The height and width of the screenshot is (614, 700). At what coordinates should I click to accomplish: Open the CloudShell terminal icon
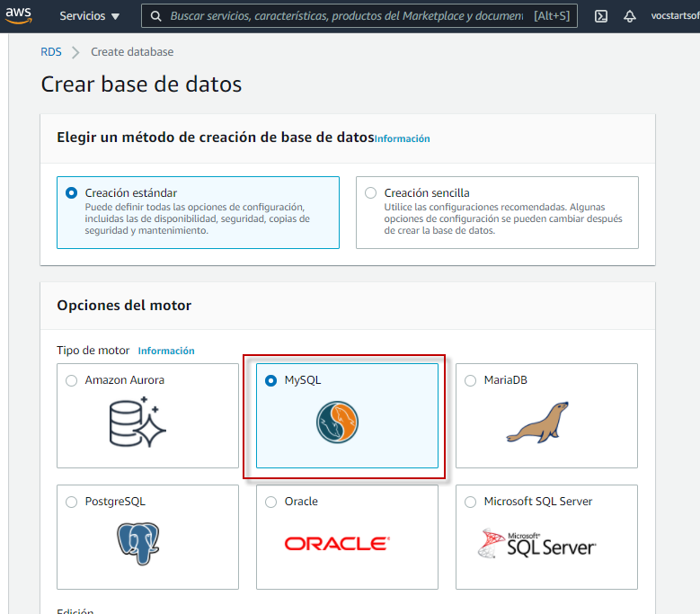tap(601, 16)
